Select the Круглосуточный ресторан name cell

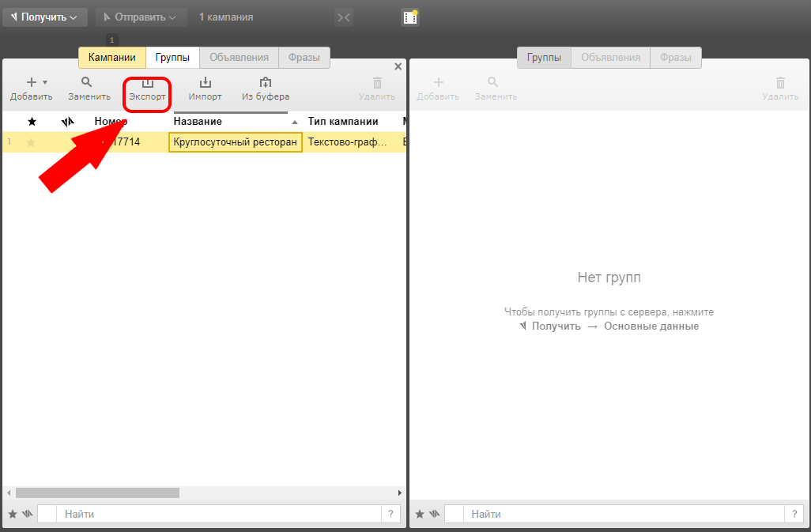coord(236,142)
